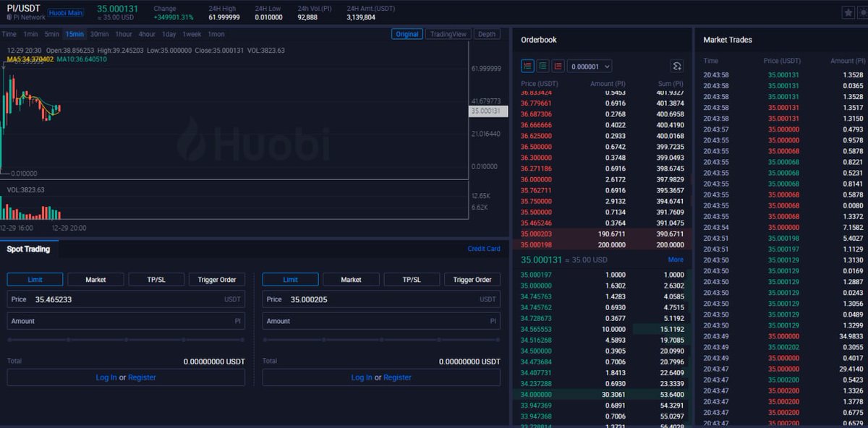Click the orderbook sum-mode switch icon

pos(677,66)
